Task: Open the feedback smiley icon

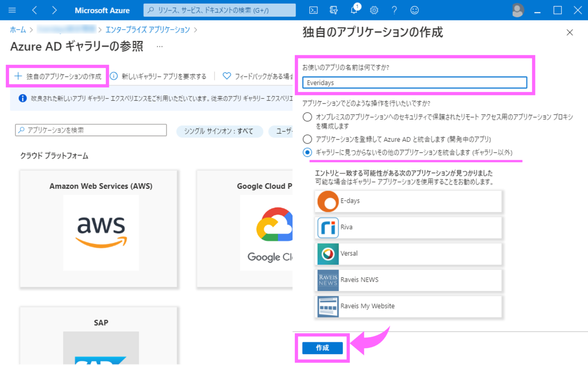Action: pyautogui.click(x=414, y=10)
